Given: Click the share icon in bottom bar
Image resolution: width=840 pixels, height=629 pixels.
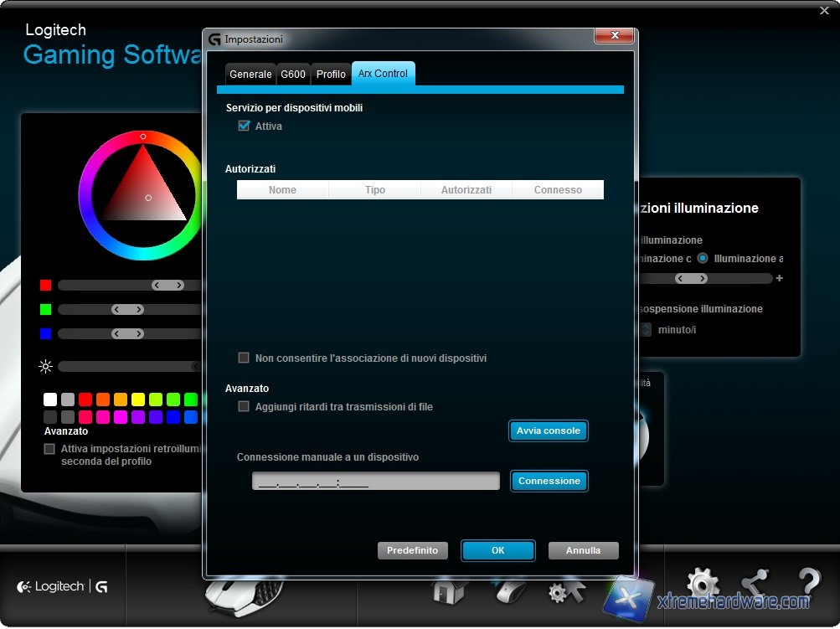Looking at the screenshot, I should 755,585.
